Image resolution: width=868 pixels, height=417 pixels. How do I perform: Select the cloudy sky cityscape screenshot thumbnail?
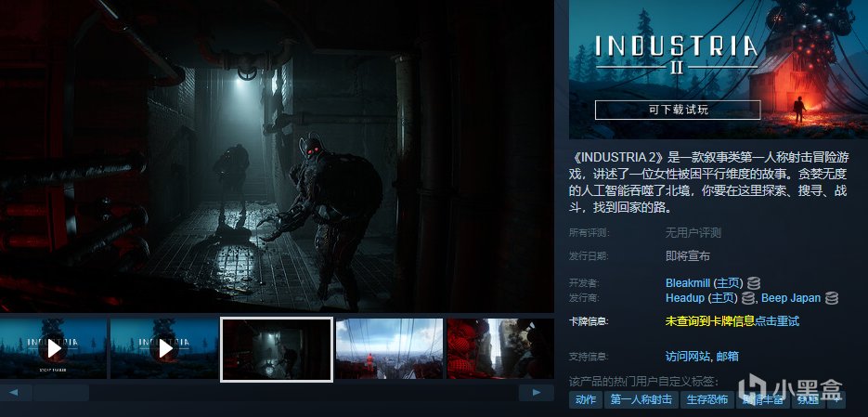pos(389,348)
